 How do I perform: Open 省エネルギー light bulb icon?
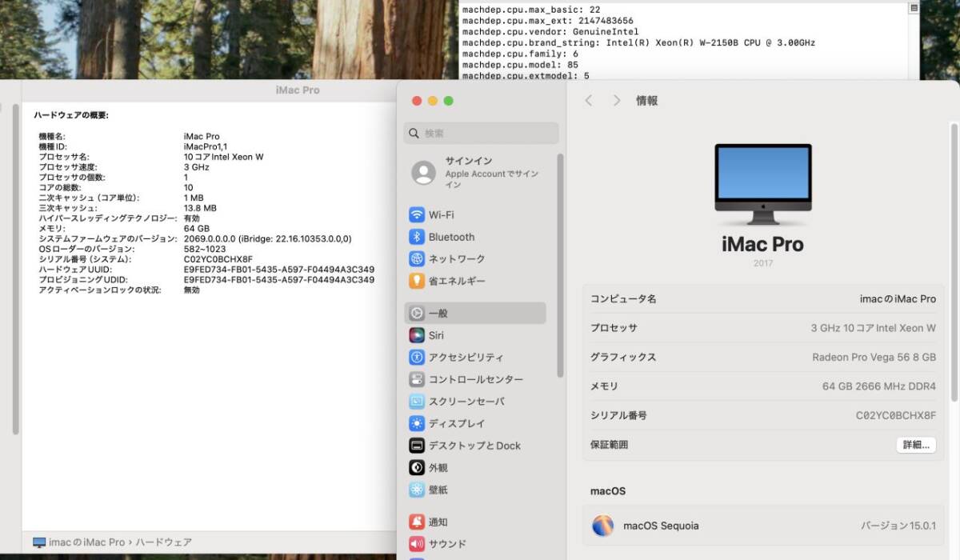coord(417,281)
